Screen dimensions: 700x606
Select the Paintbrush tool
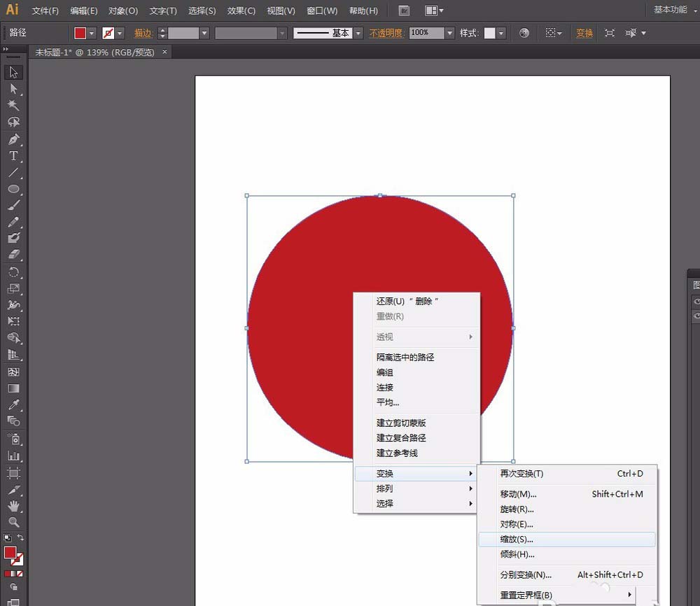click(x=13, y=205)
